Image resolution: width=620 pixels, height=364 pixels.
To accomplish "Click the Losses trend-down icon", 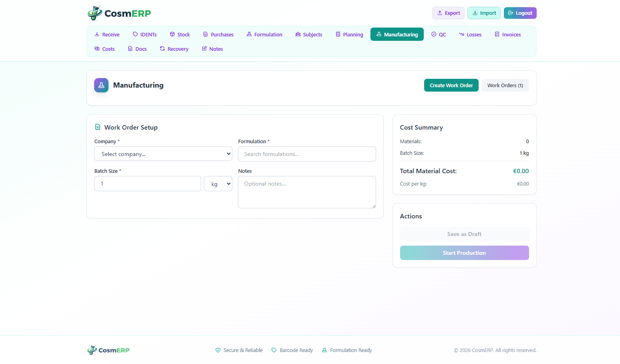I will click(461, 34).
